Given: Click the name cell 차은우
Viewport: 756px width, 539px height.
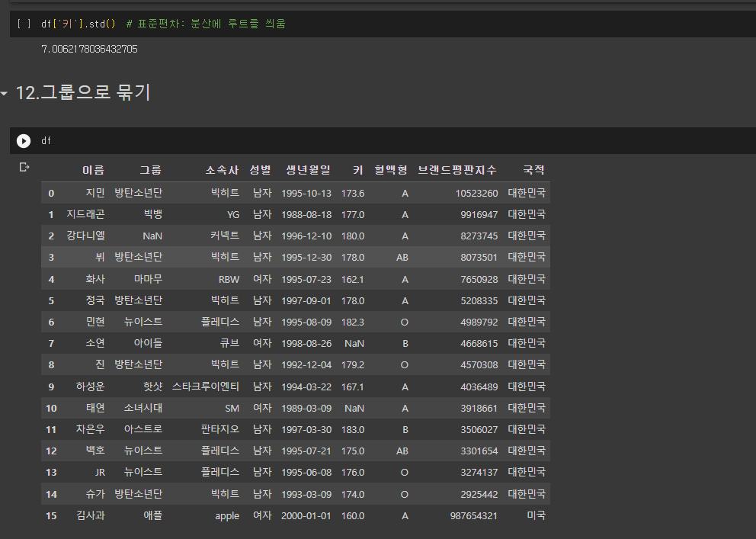Looking at the screenshot, I should tap(90, 429).
